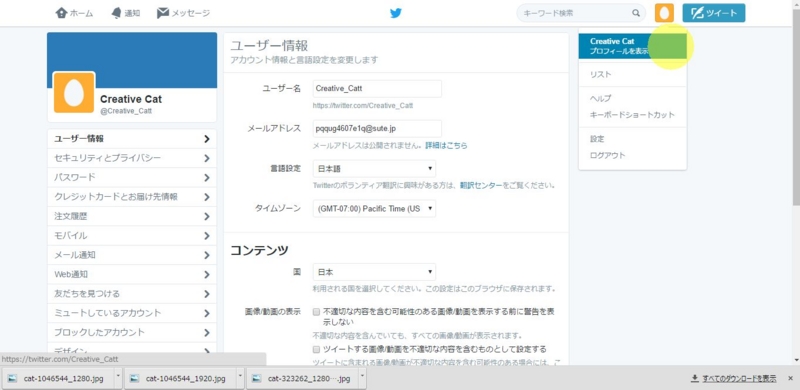800x390 pixels.
Task: Click the ホーム text in the top navigation
Action: click(82, 13)
